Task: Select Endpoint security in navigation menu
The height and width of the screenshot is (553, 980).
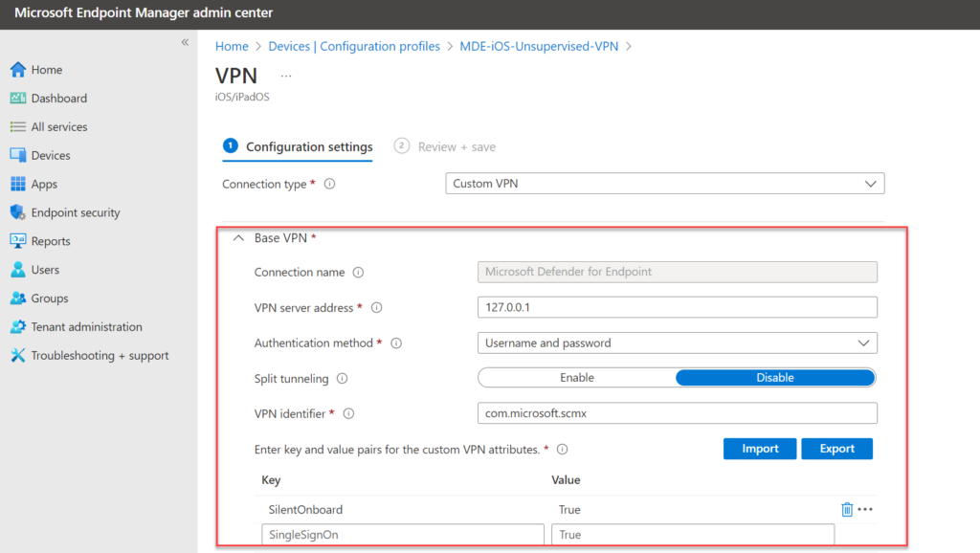Action: (76, 212)
